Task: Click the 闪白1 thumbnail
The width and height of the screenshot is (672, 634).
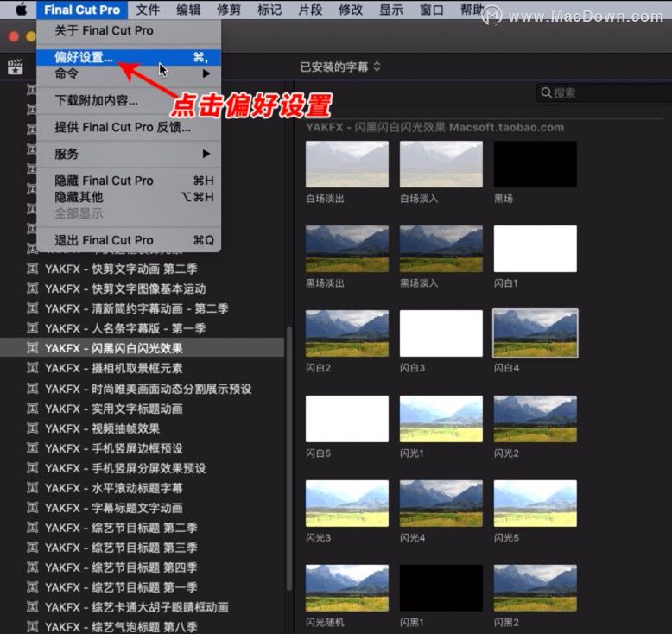Action: click(x=536, y=249)
